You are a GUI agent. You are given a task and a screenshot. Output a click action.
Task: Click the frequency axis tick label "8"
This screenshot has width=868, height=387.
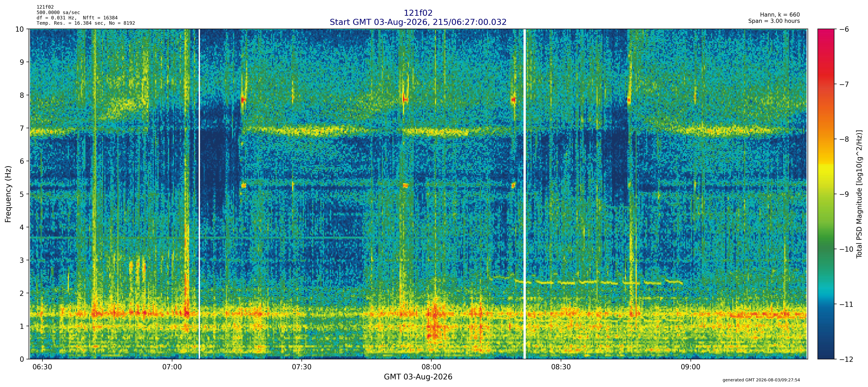[22, 95]
